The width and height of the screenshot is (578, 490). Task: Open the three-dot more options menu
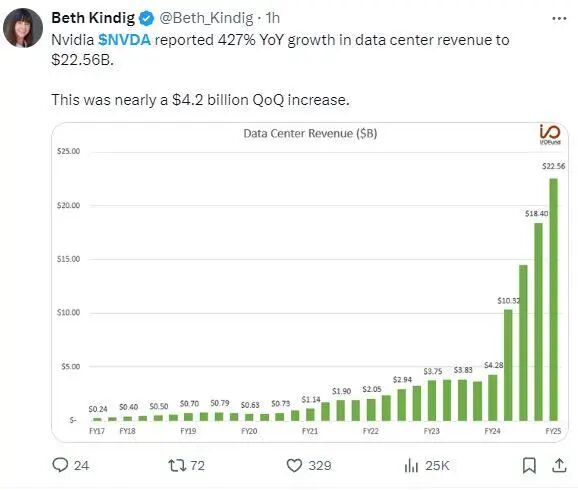point(559,18)
